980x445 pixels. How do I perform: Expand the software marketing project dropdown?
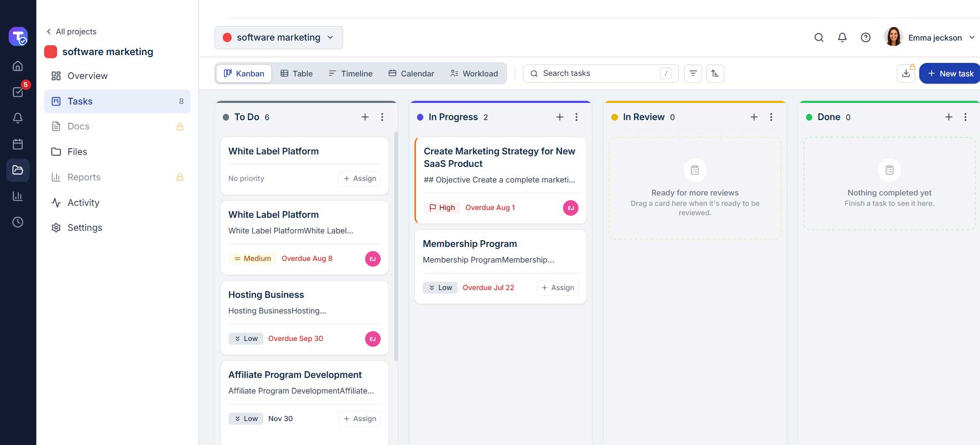click(x=279, y=37)
